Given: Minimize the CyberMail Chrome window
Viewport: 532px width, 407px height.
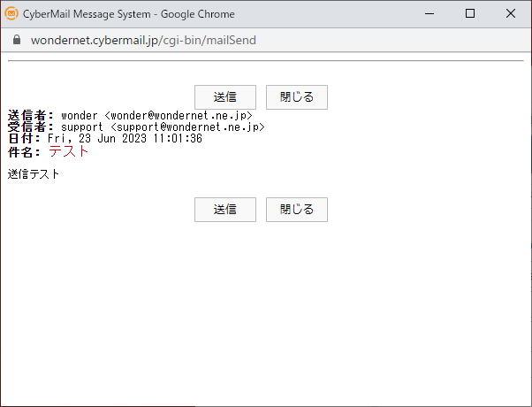Looking at the screenshot, I should [x=429, y=13].
